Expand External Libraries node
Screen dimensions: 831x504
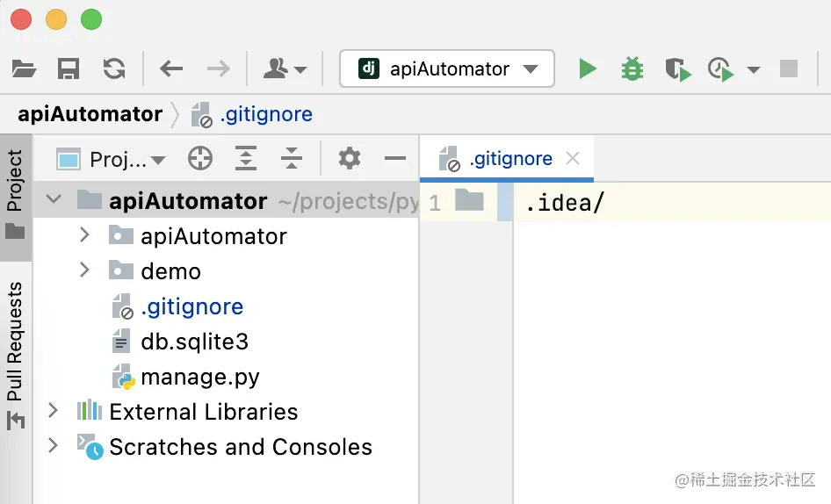53,411
